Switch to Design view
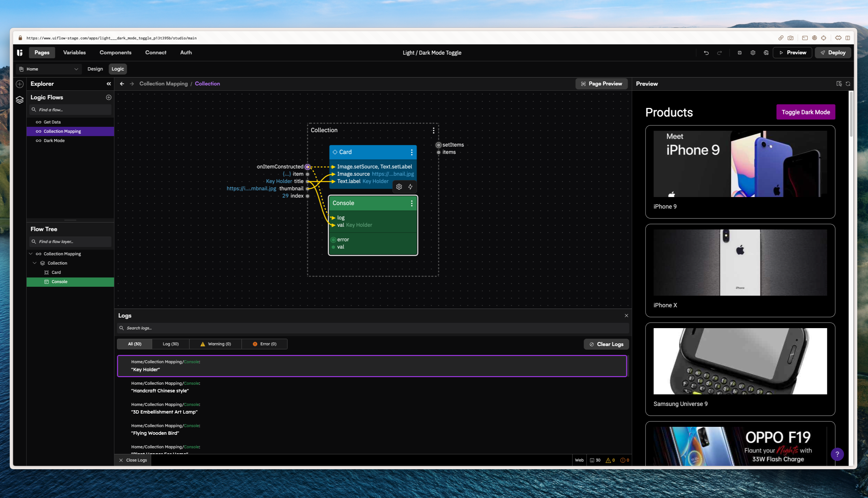Image resolution: width=868 pixels, height=498 pixels. pos(95,69)
